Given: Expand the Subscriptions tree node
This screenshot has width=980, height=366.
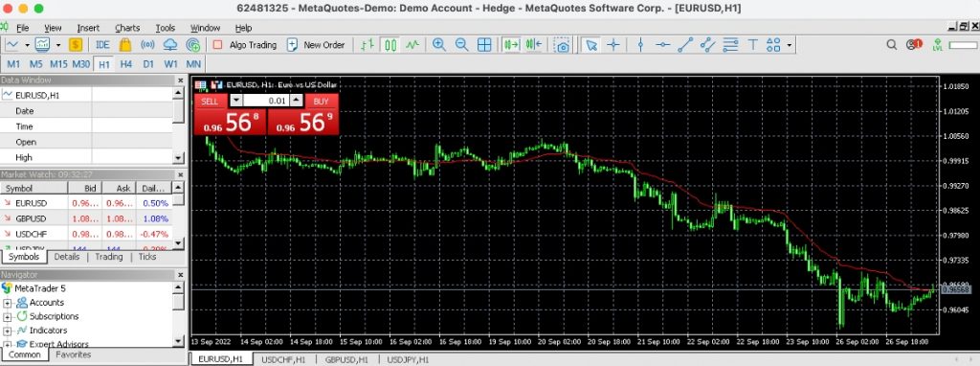Looking at the screenshot, I should click(8, 316).
